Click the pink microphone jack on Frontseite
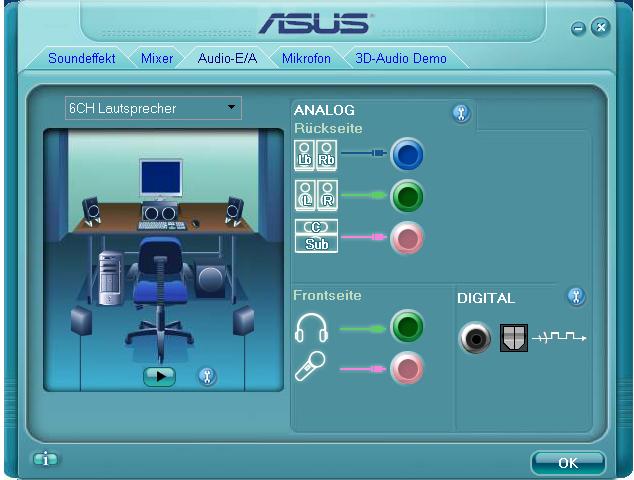The image size is (634, 480). (x=407, y=368)
